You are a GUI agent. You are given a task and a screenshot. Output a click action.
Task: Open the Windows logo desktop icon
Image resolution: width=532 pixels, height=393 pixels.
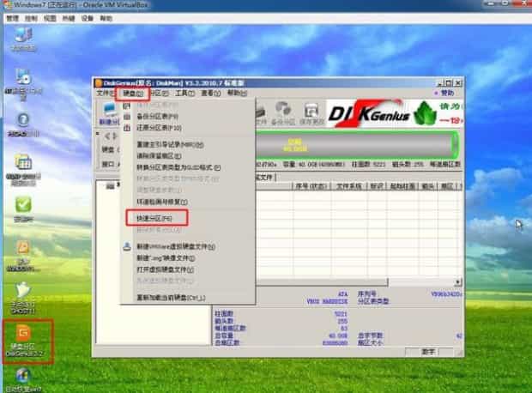[x=23, y=380]
